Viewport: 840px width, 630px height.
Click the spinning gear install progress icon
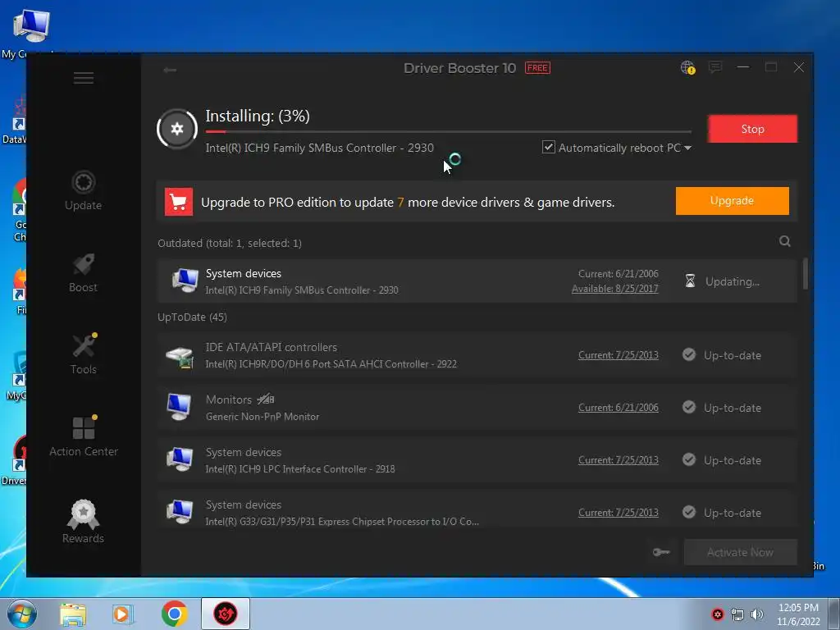click(177, 129)
